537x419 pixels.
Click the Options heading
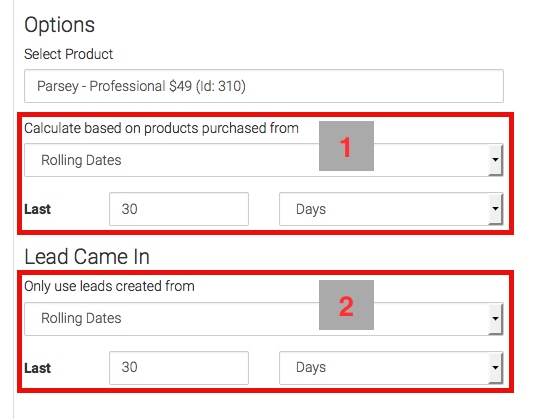[59, 25]
